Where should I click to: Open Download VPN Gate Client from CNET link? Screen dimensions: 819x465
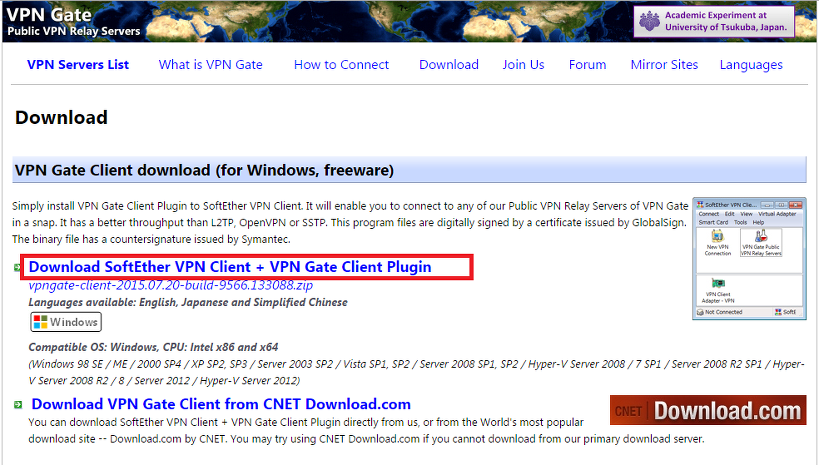click(221, 404)
